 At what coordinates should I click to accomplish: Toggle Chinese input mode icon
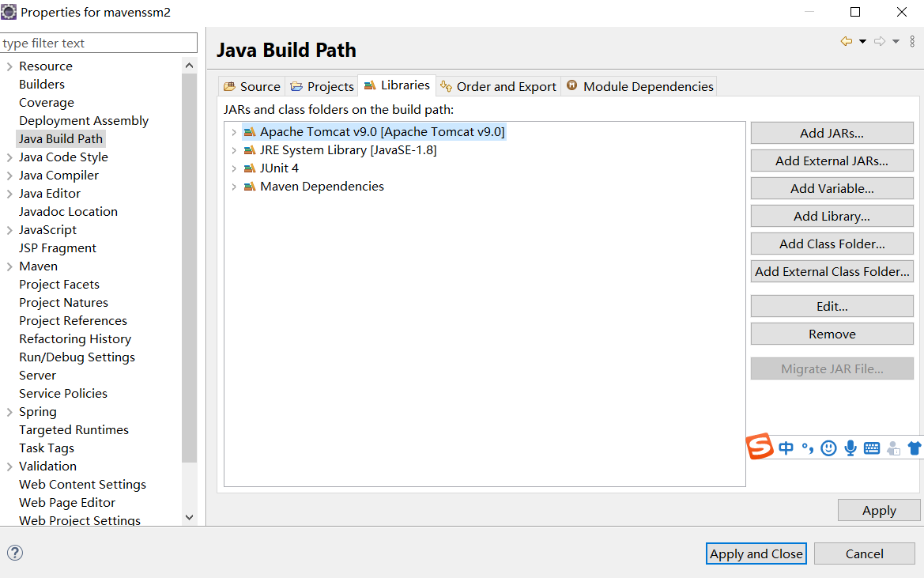click(x=786, y=448)
